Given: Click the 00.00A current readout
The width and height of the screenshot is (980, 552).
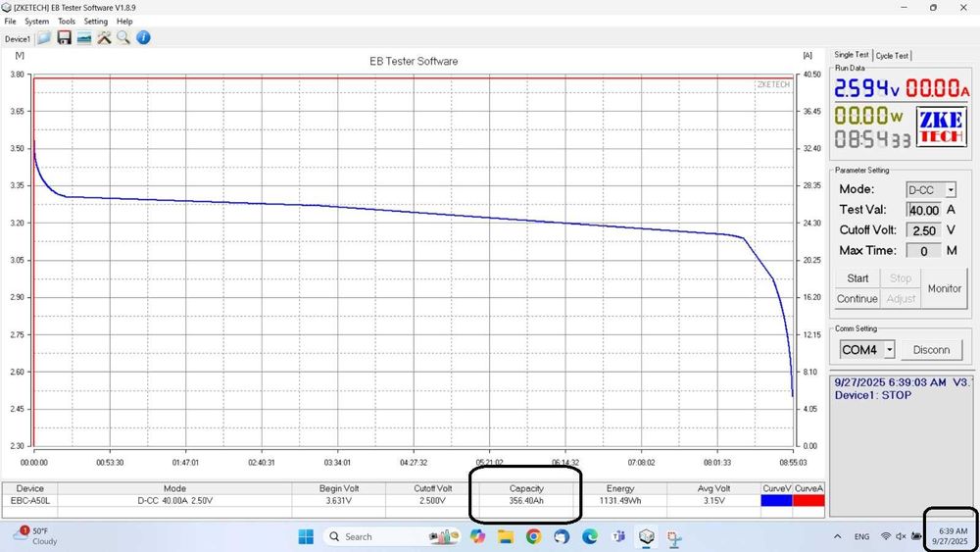Looking at the screenshot, I should click(x=938, y=88).
